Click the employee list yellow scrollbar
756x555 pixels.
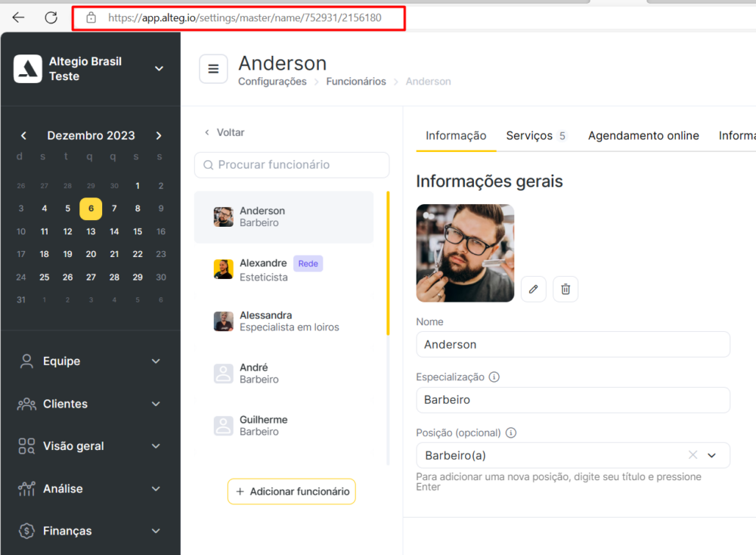pos(388,263)
